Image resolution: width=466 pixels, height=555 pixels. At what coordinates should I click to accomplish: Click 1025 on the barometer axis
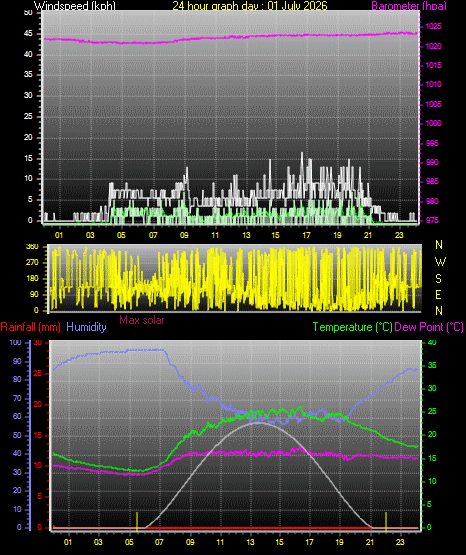point(433,27)
